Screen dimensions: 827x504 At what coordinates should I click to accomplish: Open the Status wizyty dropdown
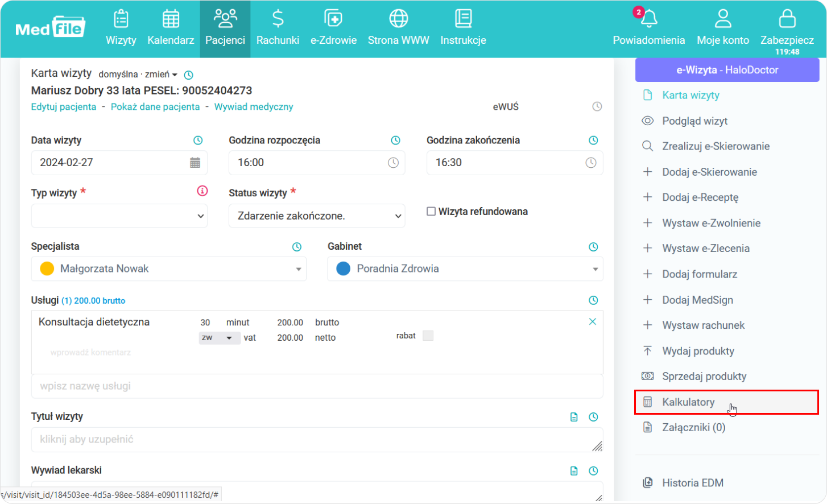coord(317,216)
